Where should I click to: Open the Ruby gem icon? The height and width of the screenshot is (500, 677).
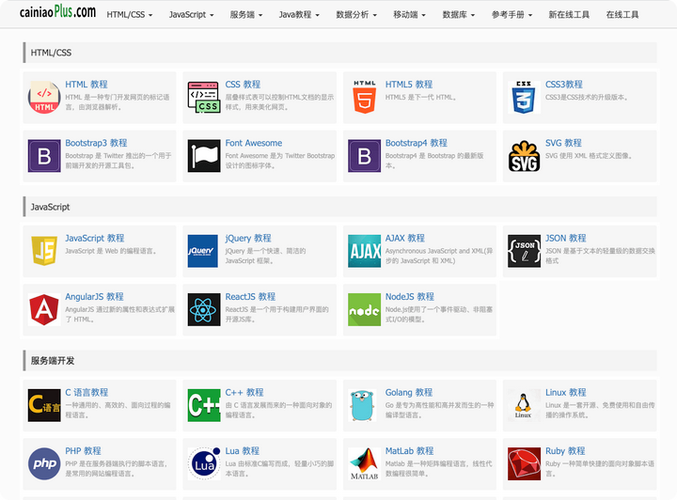[524, 464]
